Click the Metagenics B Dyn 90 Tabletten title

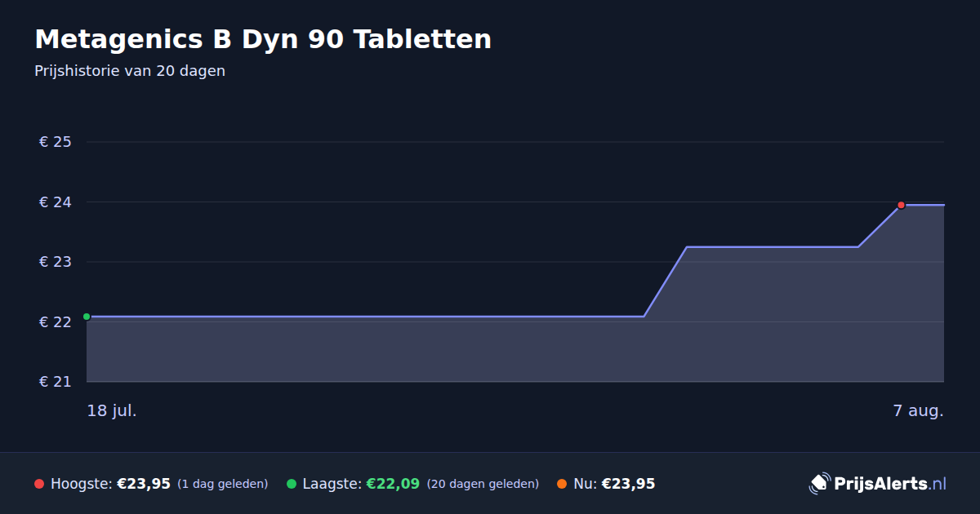pyautogui.click(x=263, y=39)
